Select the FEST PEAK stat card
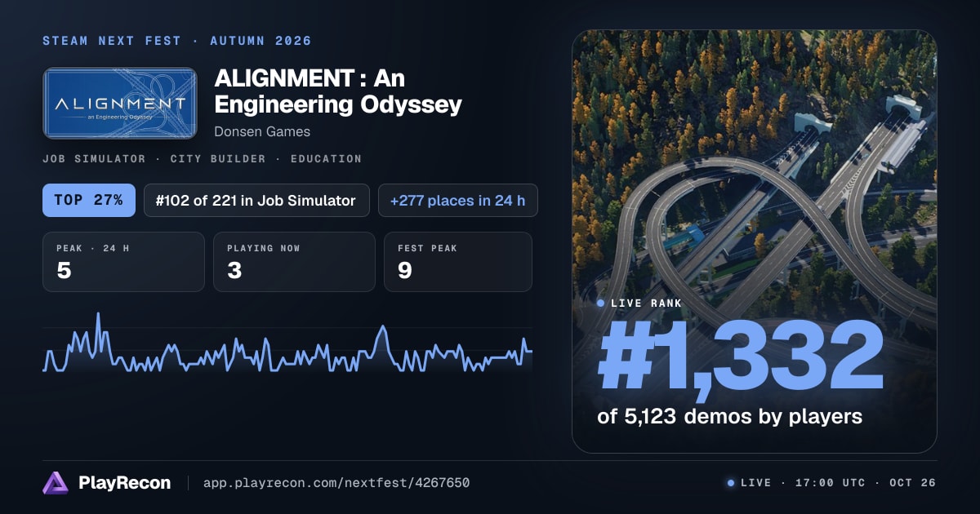Image resolution: width=980 pixels, height=514 pixels. 458,262
